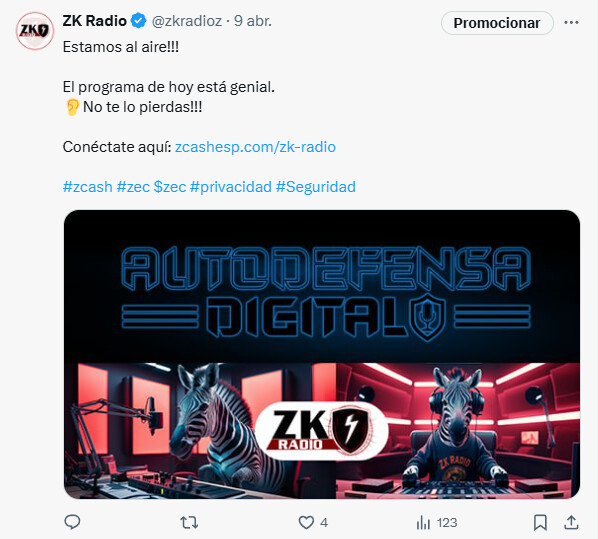Open the Autodefensa Digital image
Image resolution: width=598 pixels, height=539 pixels.
tap(322, 354)
